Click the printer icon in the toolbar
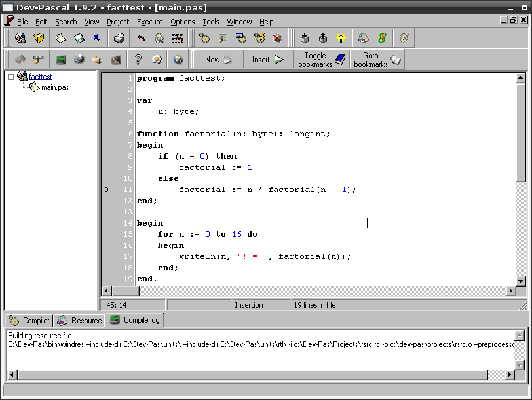 pos(119,38)
